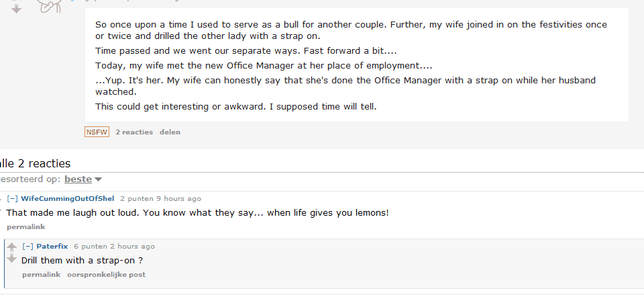
Task: Open permalink of WifeCummingOutOfShel's comment
Action: pos(25,227)
